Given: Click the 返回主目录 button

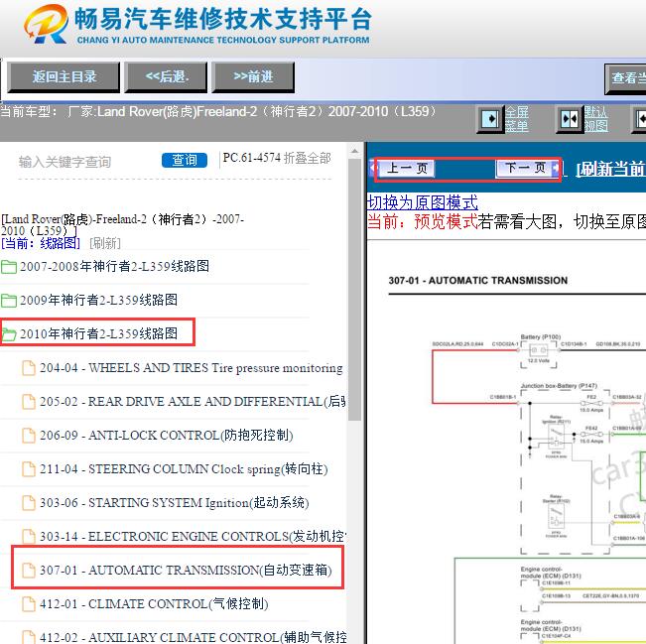Looking at the screenshot, I should (64, 77).
